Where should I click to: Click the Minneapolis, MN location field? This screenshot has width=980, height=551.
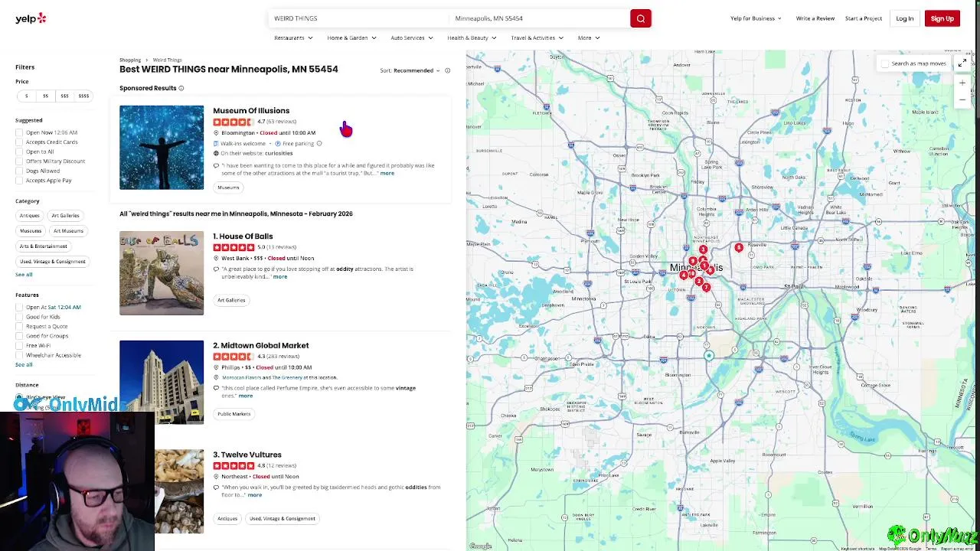coord(539,18)
